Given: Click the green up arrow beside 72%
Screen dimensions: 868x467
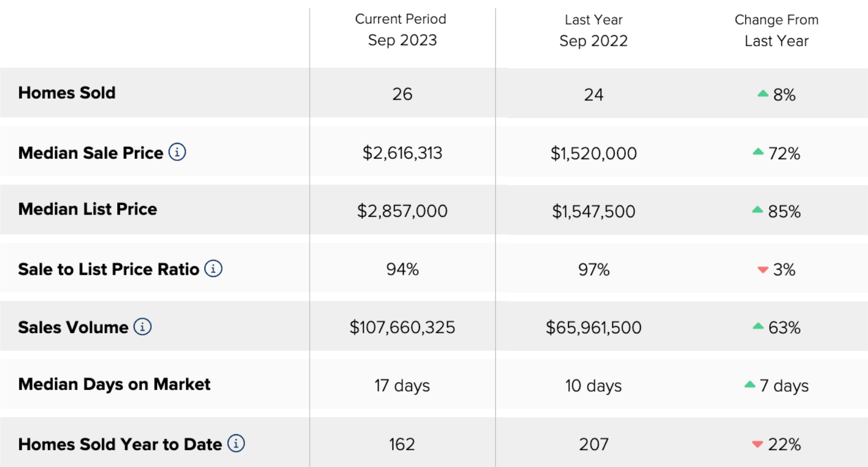Looking at the screenshot, I should pos(758,152).
